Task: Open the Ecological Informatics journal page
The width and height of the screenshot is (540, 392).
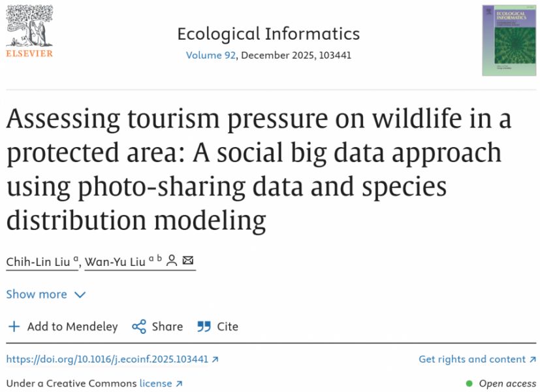Action: (x=268, y=34)
